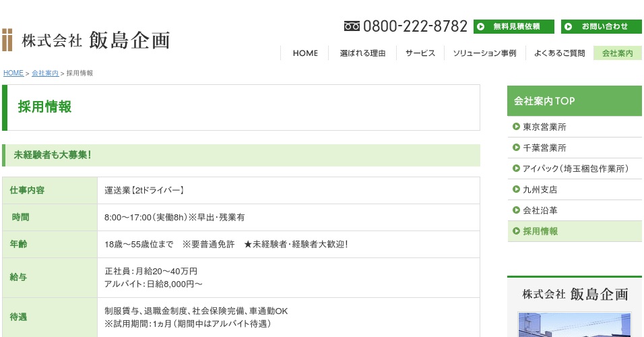
Task: Click arrow icon beside 東京営業所
Action: [516, 127]
